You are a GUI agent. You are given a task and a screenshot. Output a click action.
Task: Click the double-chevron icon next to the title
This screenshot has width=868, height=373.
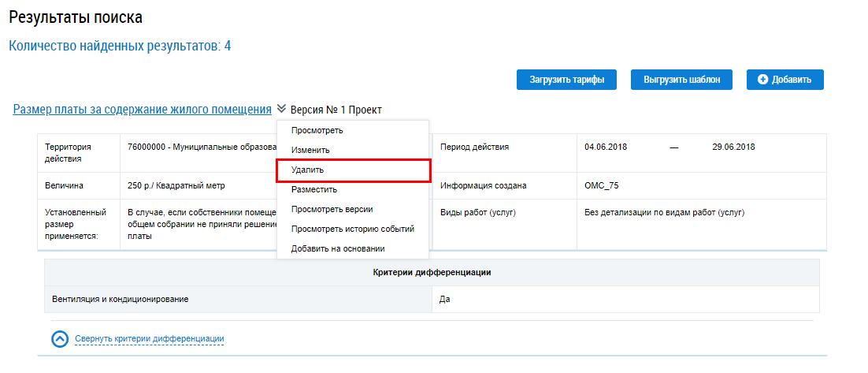coord(281,109)
